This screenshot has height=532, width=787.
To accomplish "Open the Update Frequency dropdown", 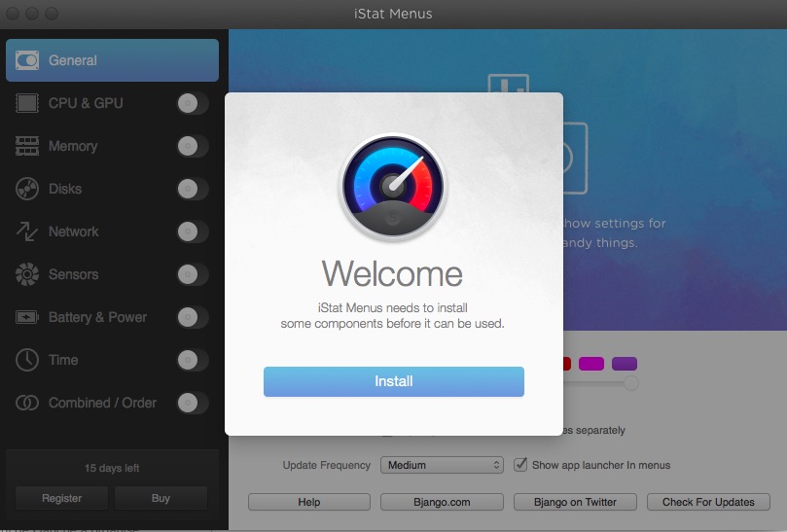I will click(x=442, y=465).
